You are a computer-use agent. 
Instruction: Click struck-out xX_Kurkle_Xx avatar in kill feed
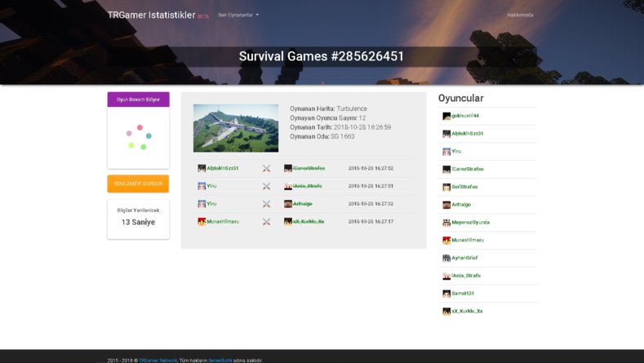288,221
